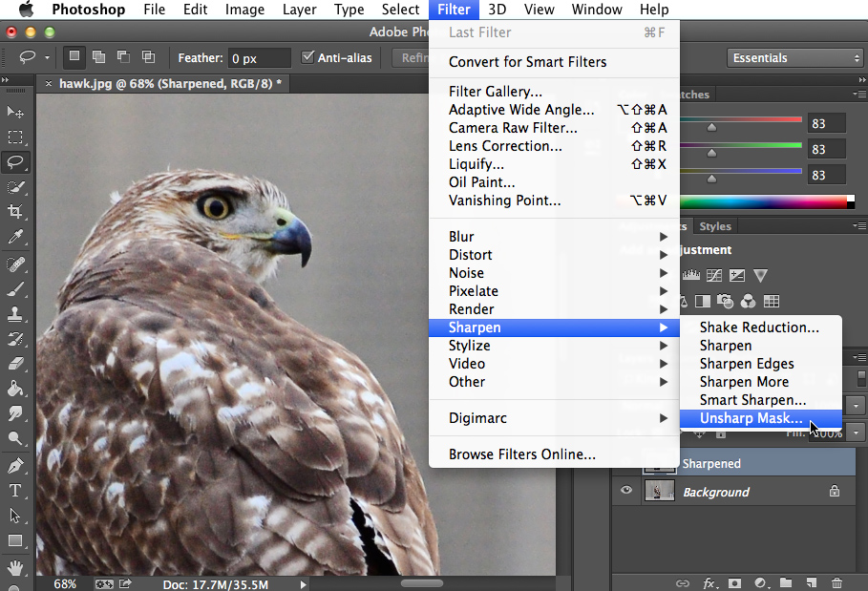This screenshot has height=591, width=868.
Task: Toggle the Anti-alias checkbox
Action: pos(307,57)
